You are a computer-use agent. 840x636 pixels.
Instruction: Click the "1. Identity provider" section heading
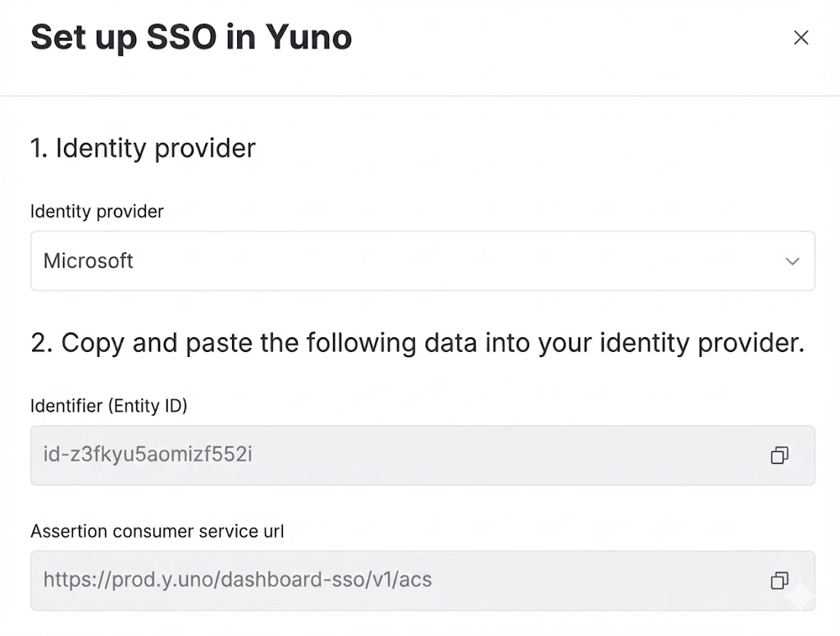click(143, 149)
